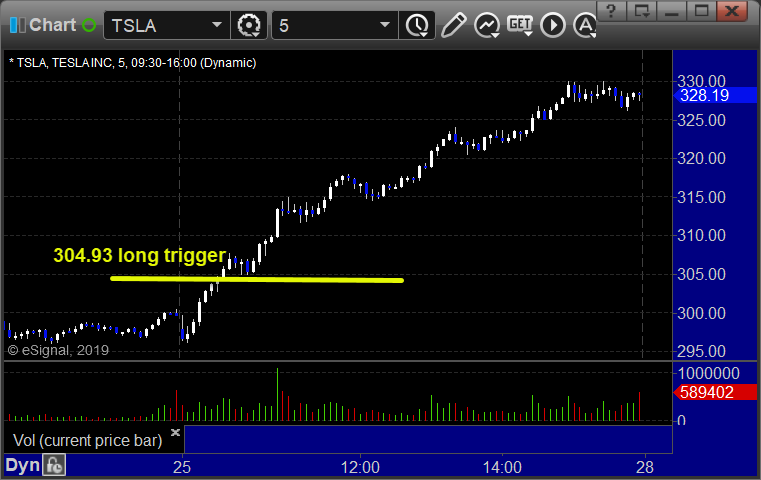Click the 295.00 price axis label
This screenshot has width=761, height=480.
[x=701, y=351]
